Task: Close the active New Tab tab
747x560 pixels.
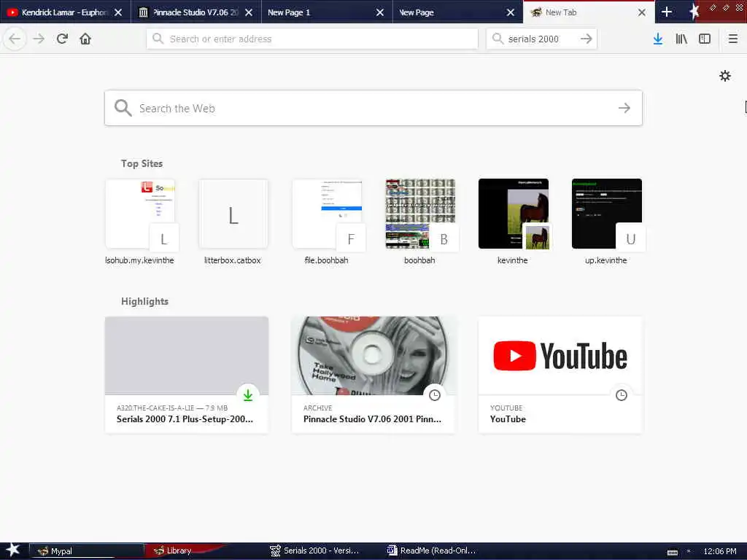Action: point(642,12)
